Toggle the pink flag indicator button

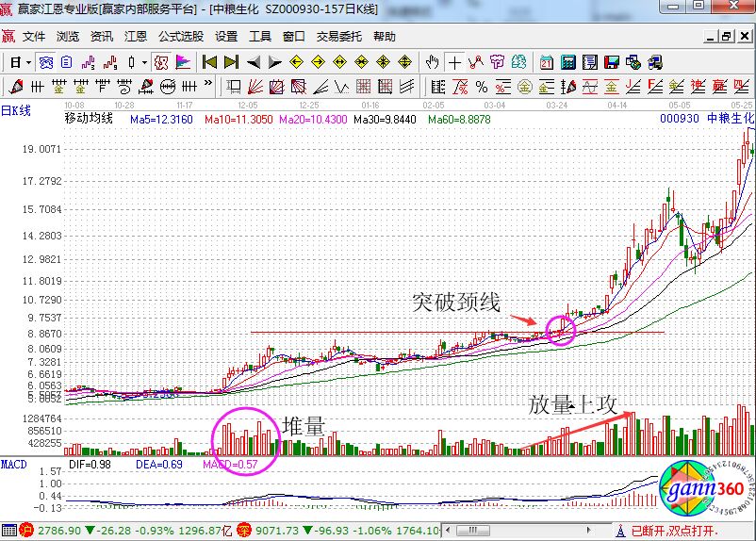[183, 62]
